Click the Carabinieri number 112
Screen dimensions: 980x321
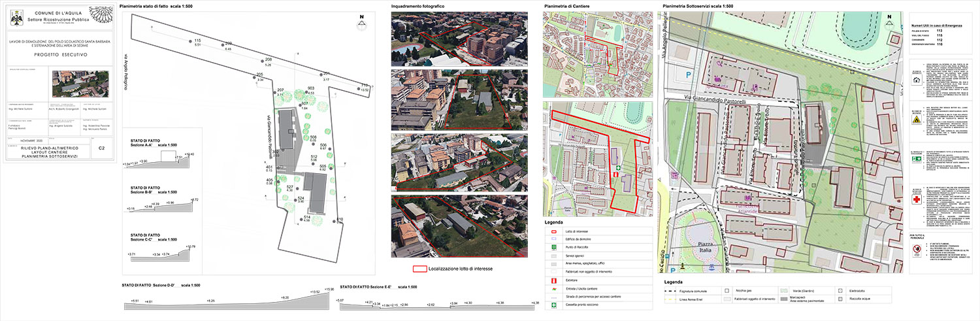coord(939,39)
